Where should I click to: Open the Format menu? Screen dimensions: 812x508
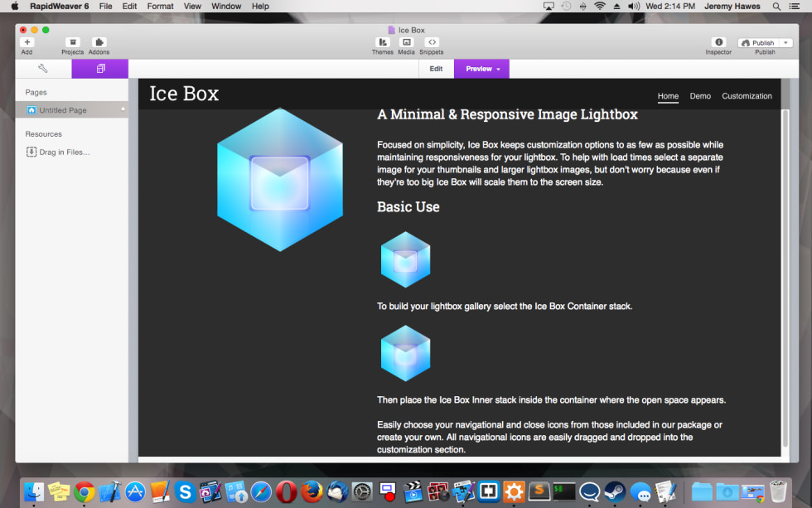(x=160, y=6)
